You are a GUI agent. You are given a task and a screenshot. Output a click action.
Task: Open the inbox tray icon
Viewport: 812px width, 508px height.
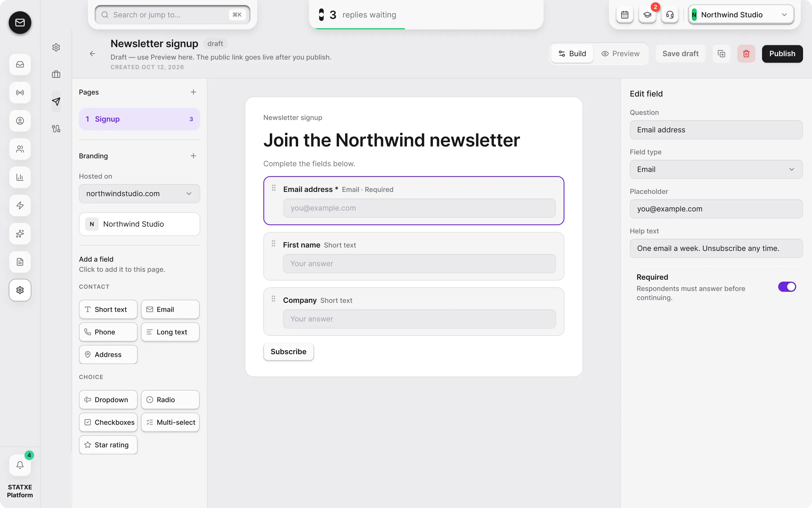[x=20, y=64]
